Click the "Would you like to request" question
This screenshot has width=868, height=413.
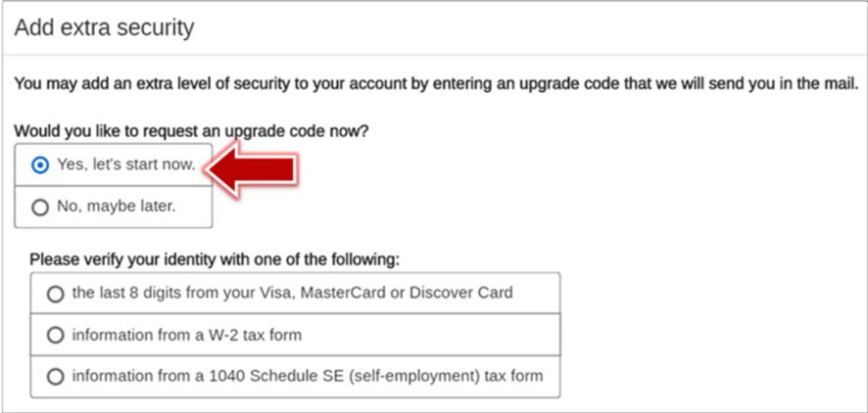191,130
